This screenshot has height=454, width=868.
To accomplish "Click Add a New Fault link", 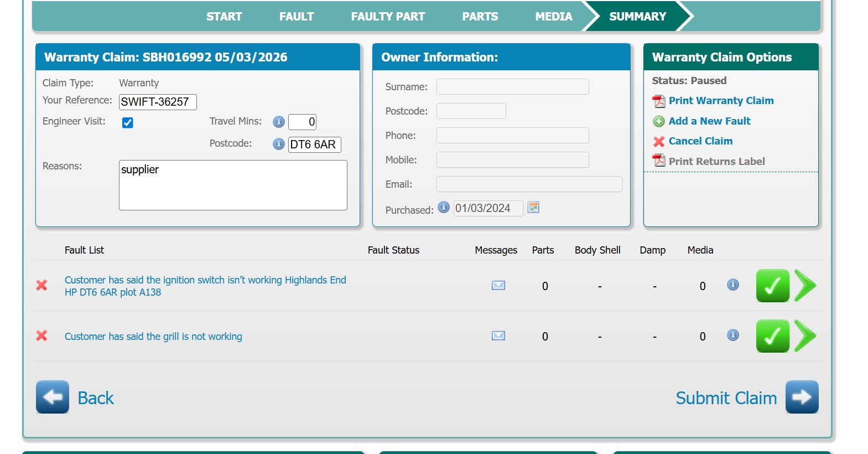I will pyautogui.click(x=709, y=121).
